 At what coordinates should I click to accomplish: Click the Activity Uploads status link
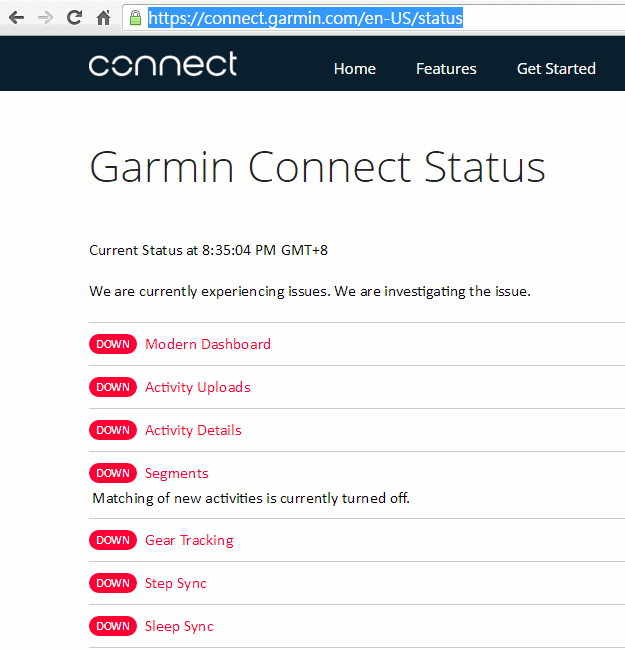pyautogui.click(x=198, y=387)
